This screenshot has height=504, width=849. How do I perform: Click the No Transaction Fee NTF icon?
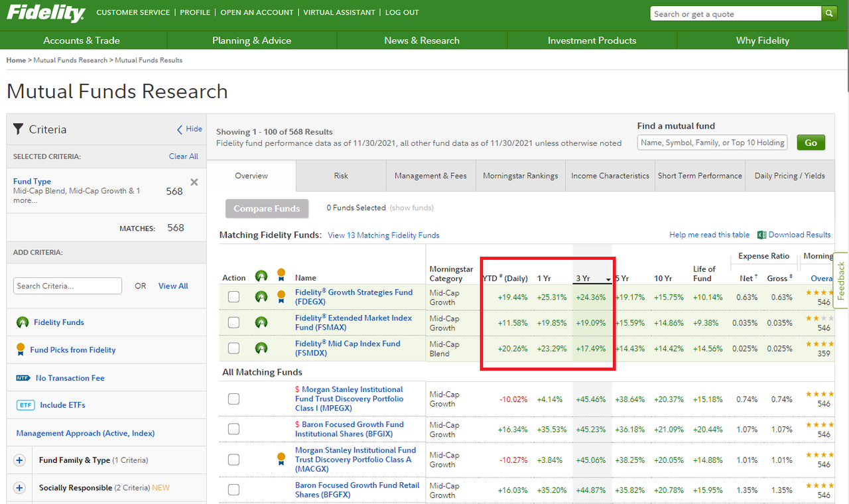[23, 378]
